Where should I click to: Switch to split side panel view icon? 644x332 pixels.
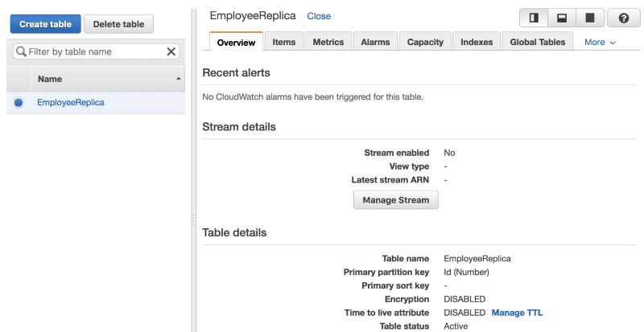point(534,18)
